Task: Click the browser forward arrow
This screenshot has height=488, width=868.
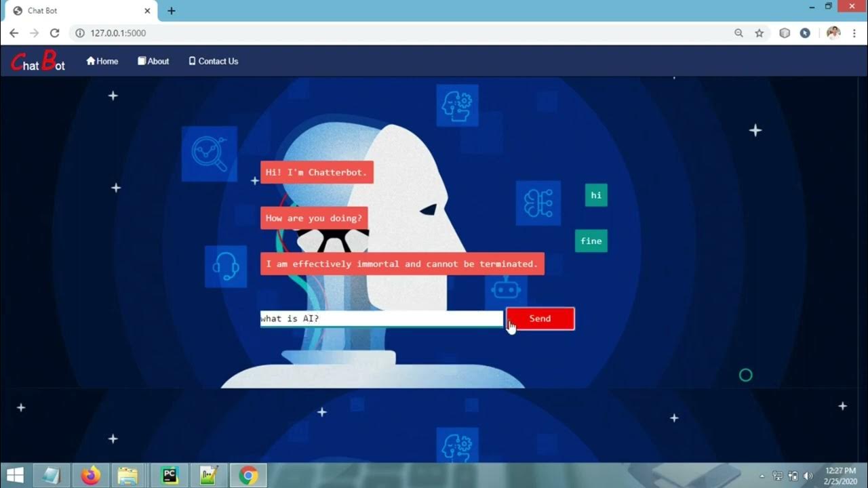Action: tap(34, 33)
